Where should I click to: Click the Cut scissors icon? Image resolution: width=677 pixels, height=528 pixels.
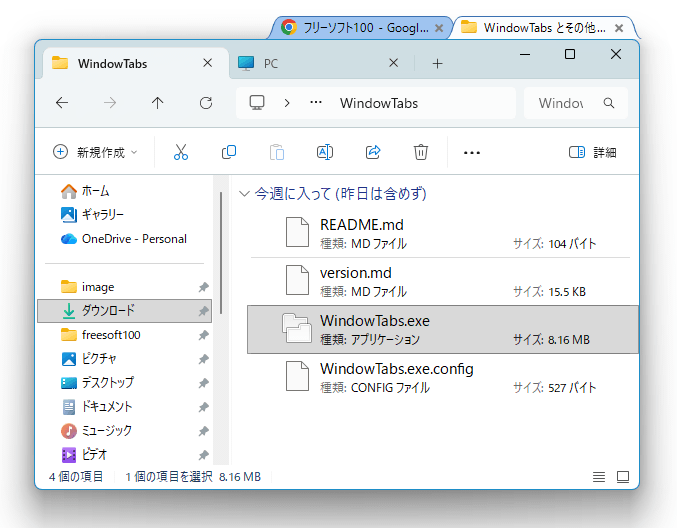(x=181, y=152)
